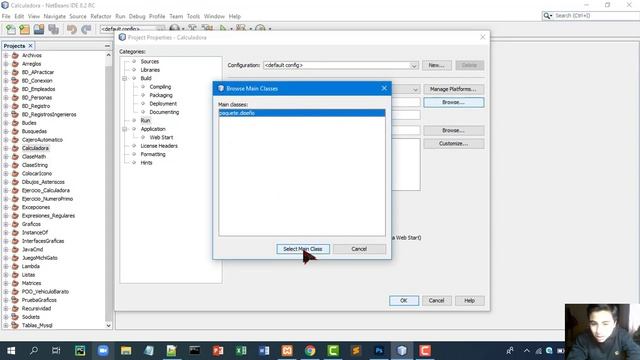Viewport: 640px width, 360px height.
Task: Open the Edit menu
Action: point(19,16)
